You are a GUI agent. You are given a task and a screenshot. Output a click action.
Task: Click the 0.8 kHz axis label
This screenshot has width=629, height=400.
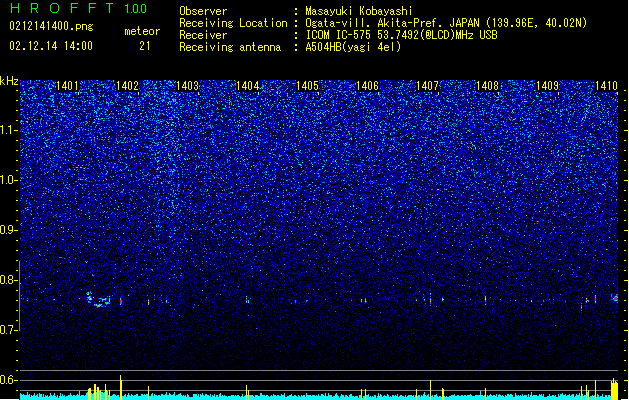click(x=9, y=280)
